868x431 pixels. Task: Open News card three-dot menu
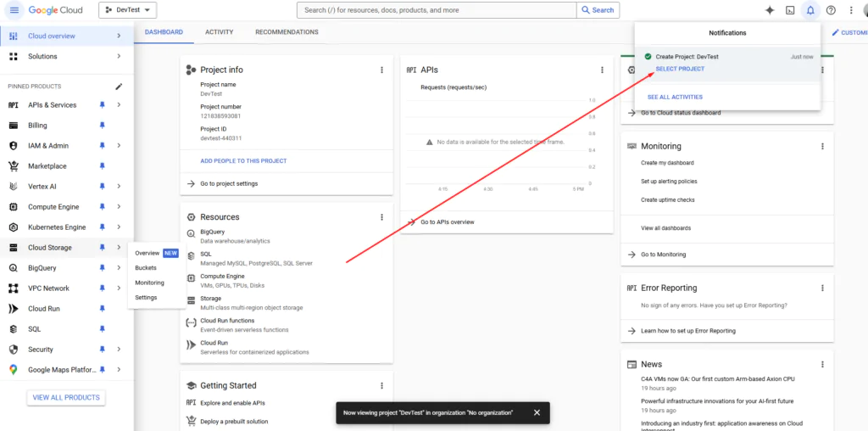point(822,364)
